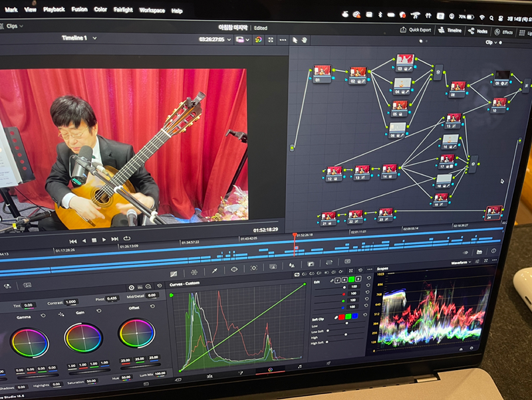The height and width of the screenshot is (400, 532).
Task: Click the Offset color wheel center
Action: point(137,333)
